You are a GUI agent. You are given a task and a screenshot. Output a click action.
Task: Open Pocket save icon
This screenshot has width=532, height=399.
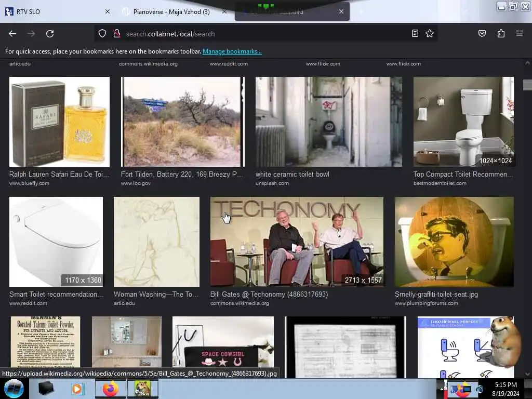(x=482, y=33)
